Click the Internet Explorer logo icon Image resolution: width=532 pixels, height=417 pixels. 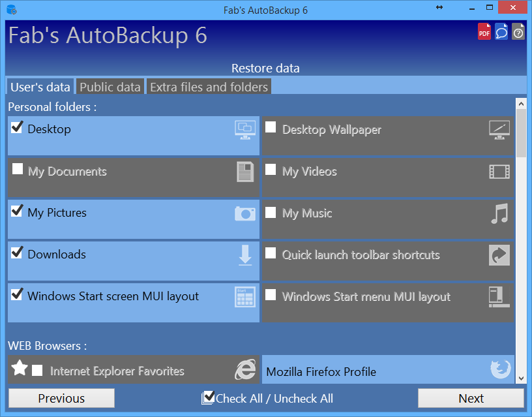click(x=245, y=369)
